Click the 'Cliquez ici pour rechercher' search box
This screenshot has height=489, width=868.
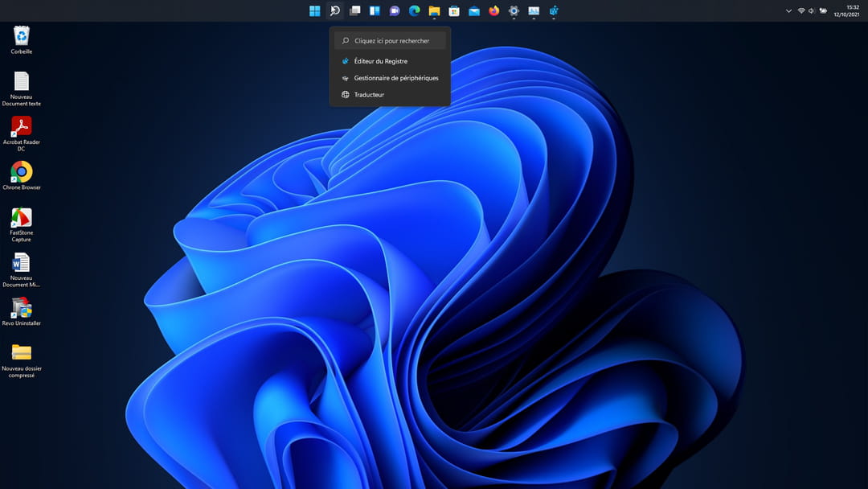(391, 40)
